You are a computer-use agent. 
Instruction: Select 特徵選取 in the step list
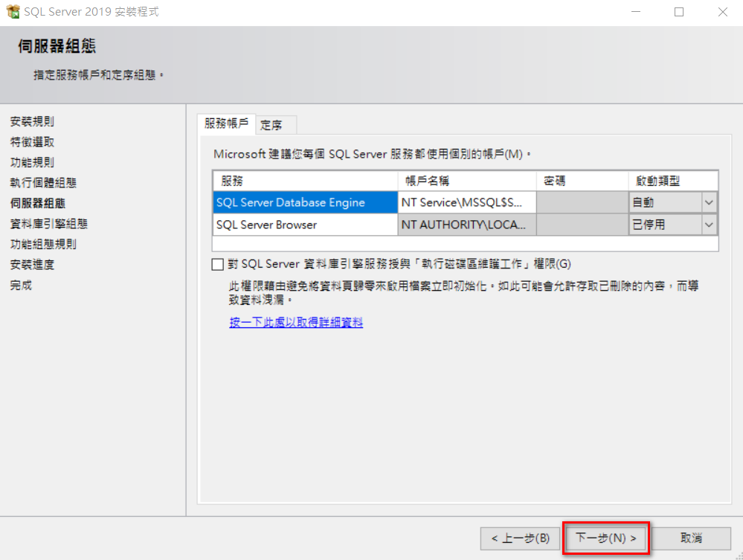pyautogui.click(x=32, y=142)
